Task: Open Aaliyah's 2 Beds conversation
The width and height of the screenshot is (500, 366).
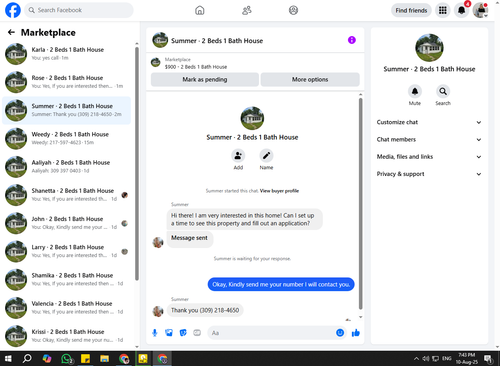Action: coord(67,167)
